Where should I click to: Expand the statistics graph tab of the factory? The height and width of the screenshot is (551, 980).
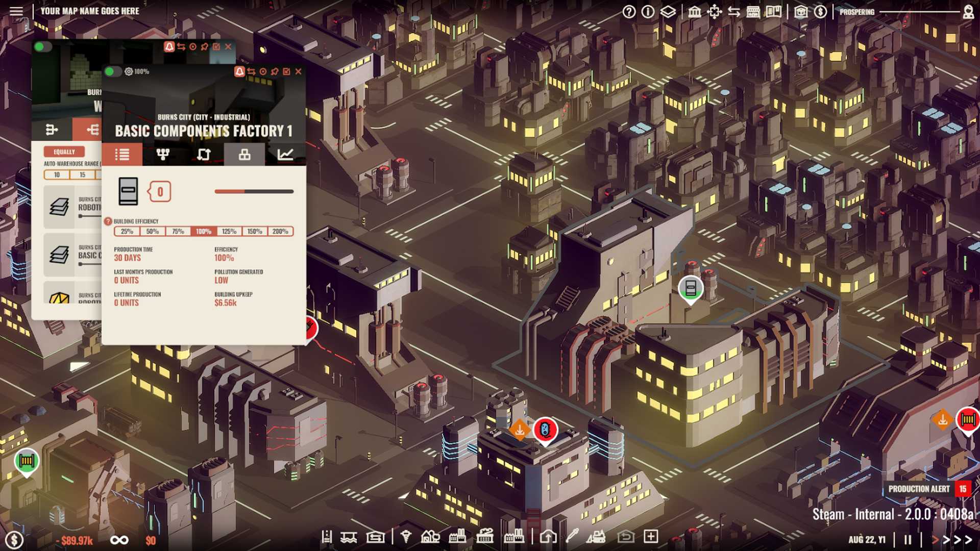pyautogui.click(x=285, y=154)
